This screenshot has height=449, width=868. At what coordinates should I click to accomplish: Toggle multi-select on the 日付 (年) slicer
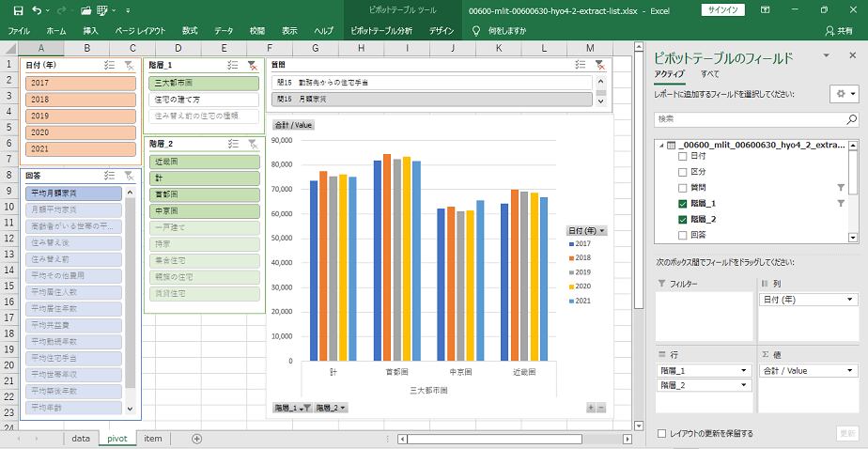point(109,65)
